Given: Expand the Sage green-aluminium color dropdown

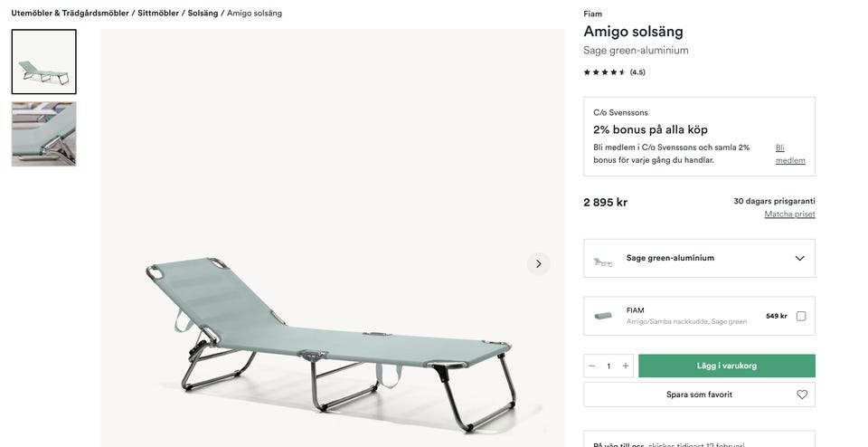Looking at the screenshot, I should tap(699, 258).
